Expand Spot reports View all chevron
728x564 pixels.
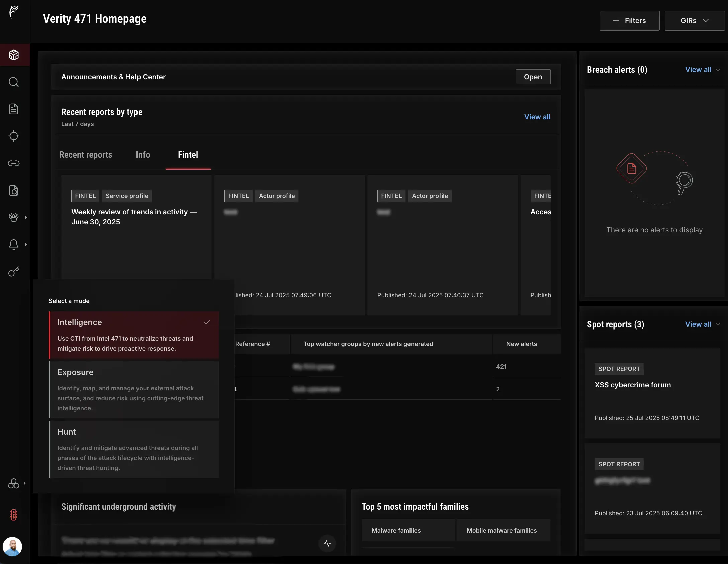coord(718,324)
